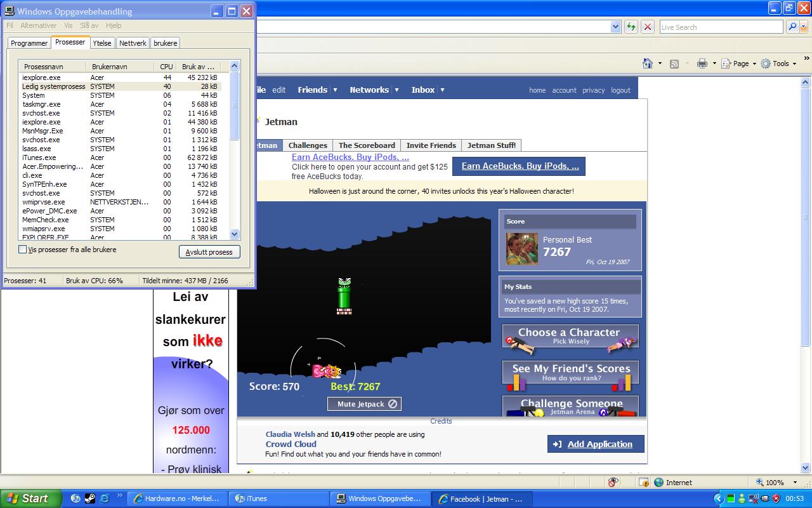This screenshot has width=812, height=508.
Task: Click the Live Search input field
Action: pos(721,27)
